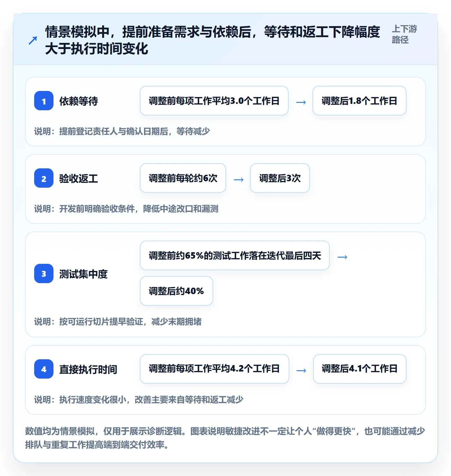Click the note 开发前明确验收条件,降低中途改口和漏测
The height and width of the screenshot is (476, 451).
126,209
